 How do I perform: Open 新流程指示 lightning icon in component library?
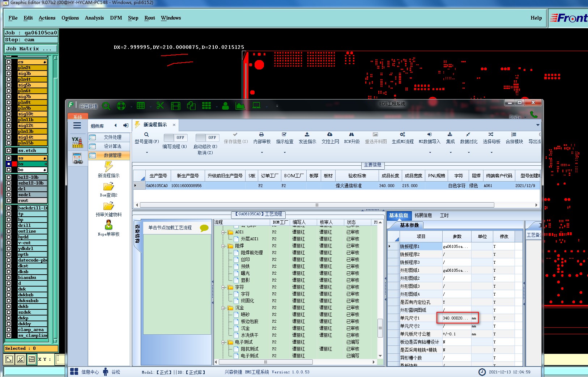click(108, 166)
